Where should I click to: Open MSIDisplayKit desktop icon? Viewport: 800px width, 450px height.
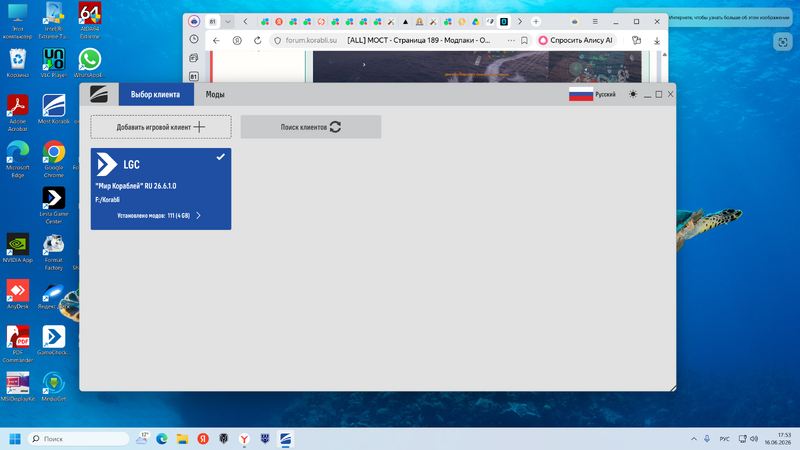17,387
